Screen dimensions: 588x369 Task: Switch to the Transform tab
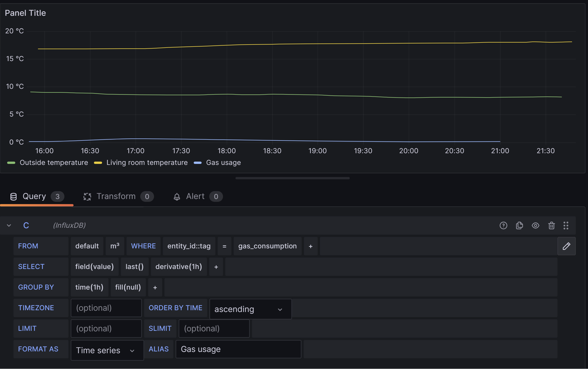point(118,196)
